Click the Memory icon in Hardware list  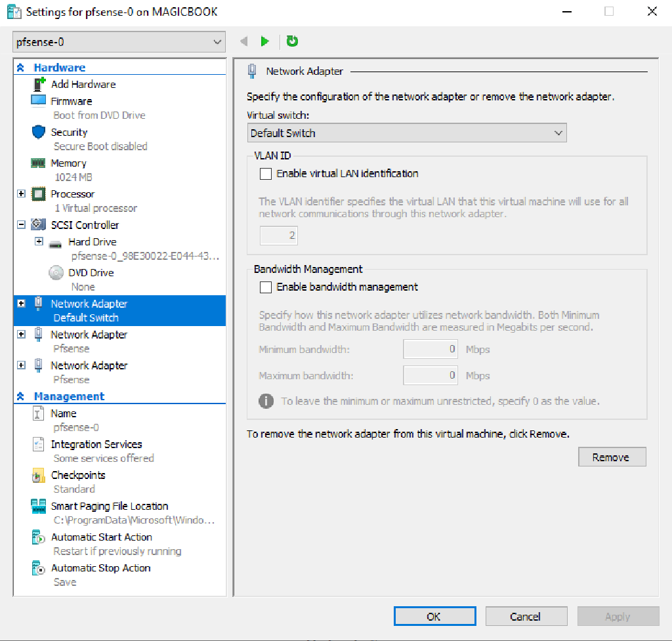[39, 163]
